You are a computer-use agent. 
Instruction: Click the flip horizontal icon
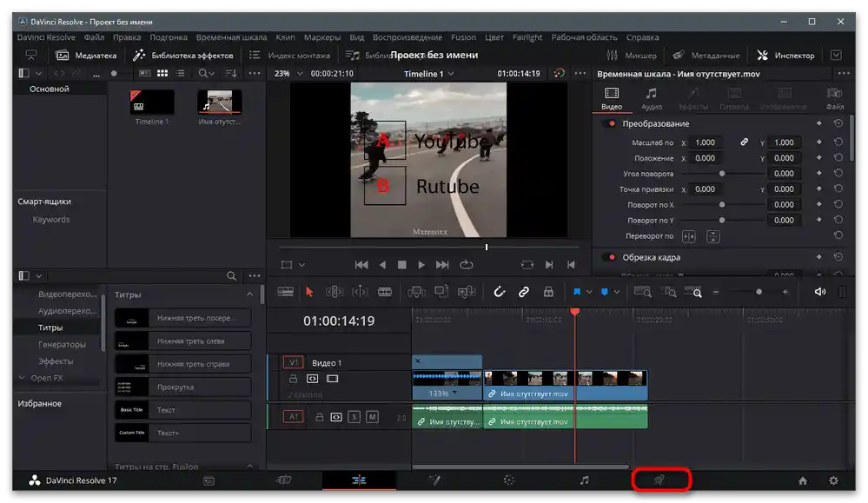[689, 237]
